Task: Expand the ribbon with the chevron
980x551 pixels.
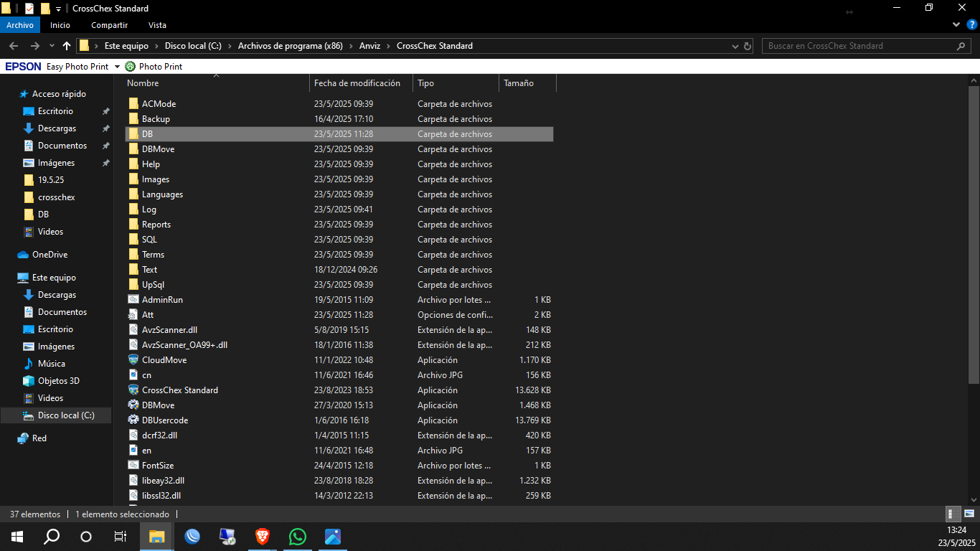Action: [956, 25]
